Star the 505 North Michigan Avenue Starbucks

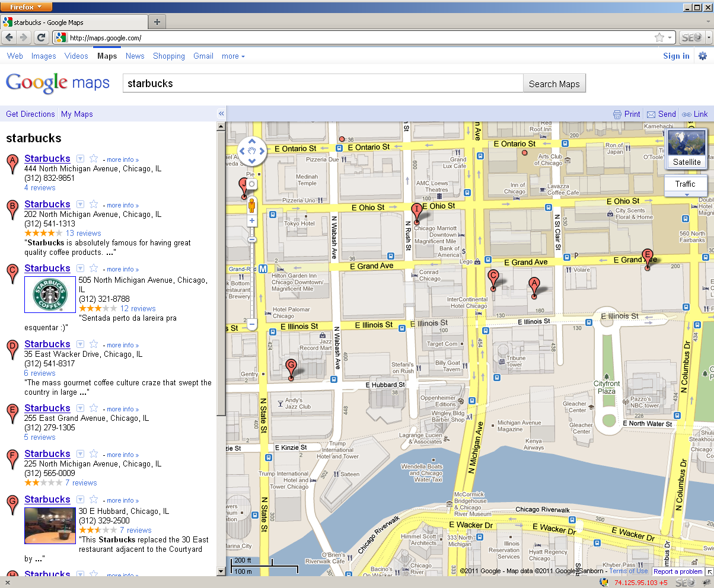[94, 268]
